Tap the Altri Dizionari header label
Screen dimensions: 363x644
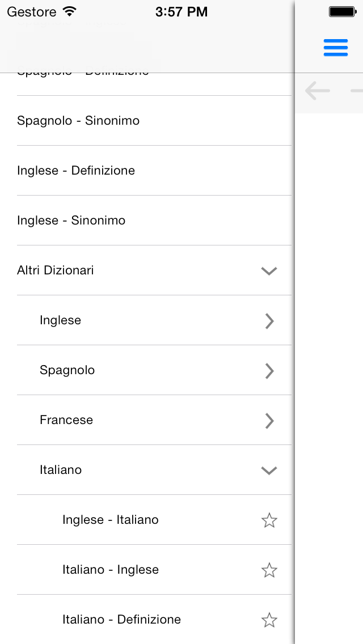(55, 270)
